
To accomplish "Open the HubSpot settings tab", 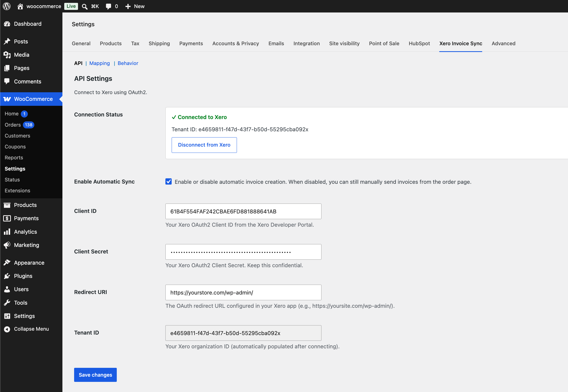I will tap(419, 43).
